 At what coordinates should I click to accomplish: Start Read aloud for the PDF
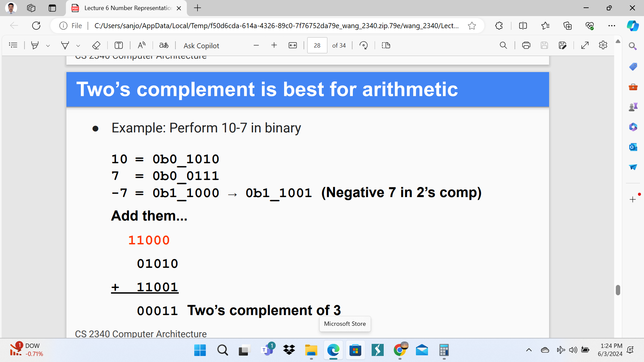click(141, 45)
